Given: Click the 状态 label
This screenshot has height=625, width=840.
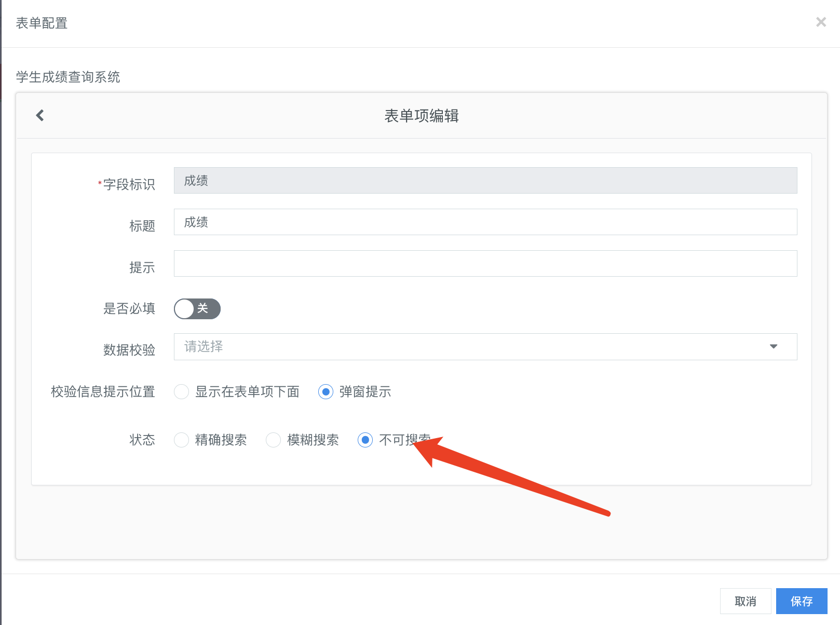Looking at the screenshot, I should (x=142, y=440).
